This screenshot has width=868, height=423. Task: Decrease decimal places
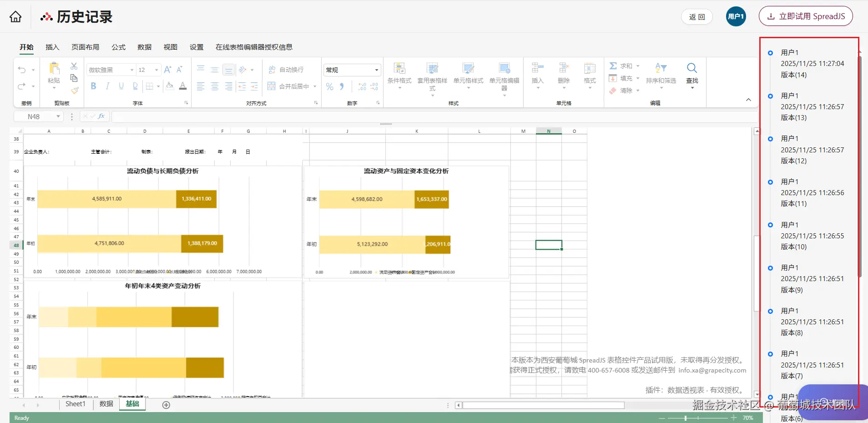pyautogui.click(x=374, y=86)
